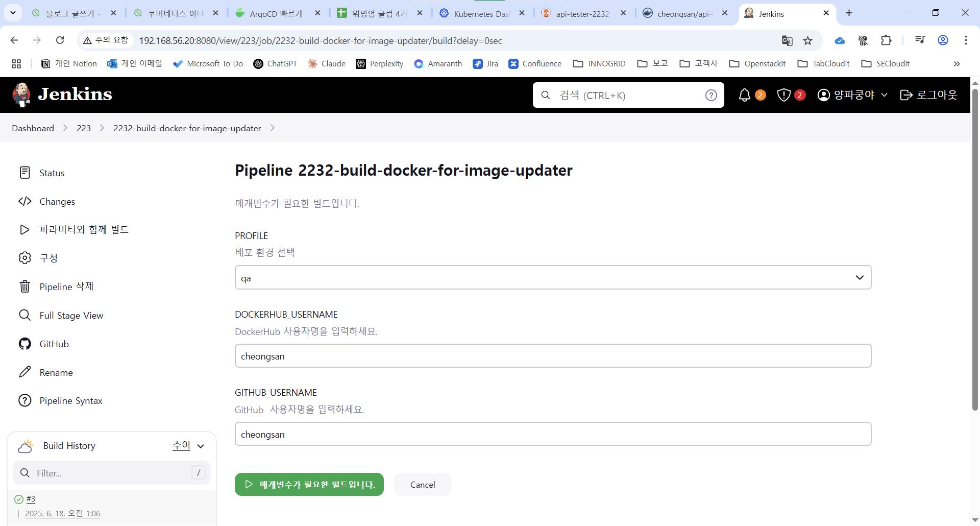Open the 개인 Notion bookmark
Viewport: 980px width, 526px height.
(x=69, y=64)
